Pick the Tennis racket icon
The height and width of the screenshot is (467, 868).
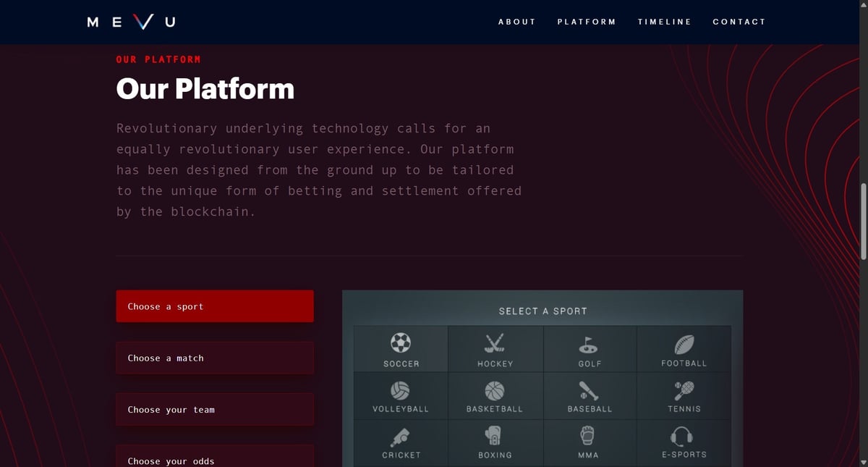click(684, 391)
